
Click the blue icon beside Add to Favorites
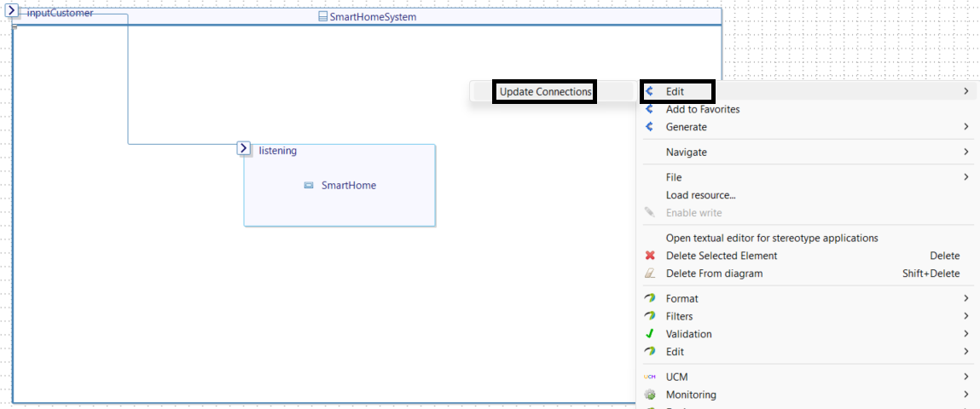pos(649,109)
